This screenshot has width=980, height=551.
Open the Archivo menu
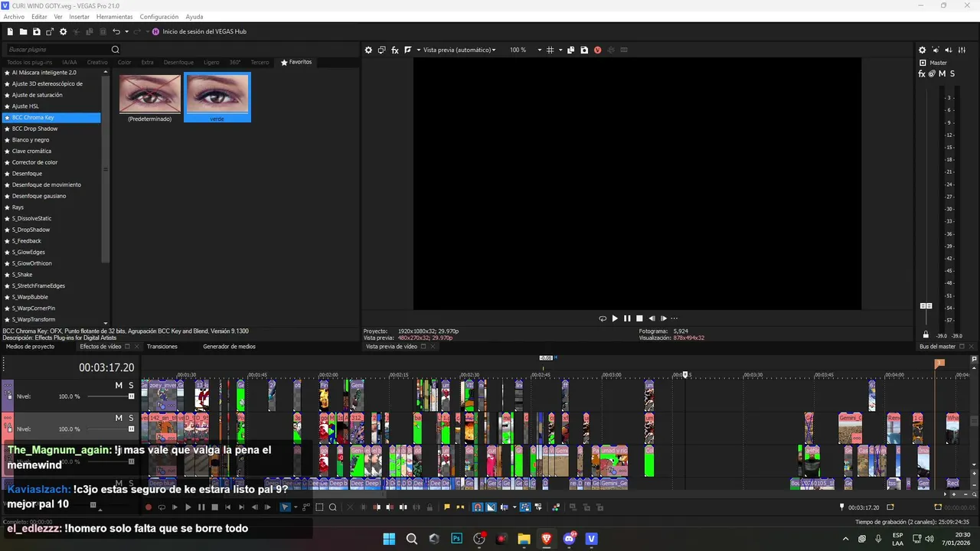click(14, 17)
